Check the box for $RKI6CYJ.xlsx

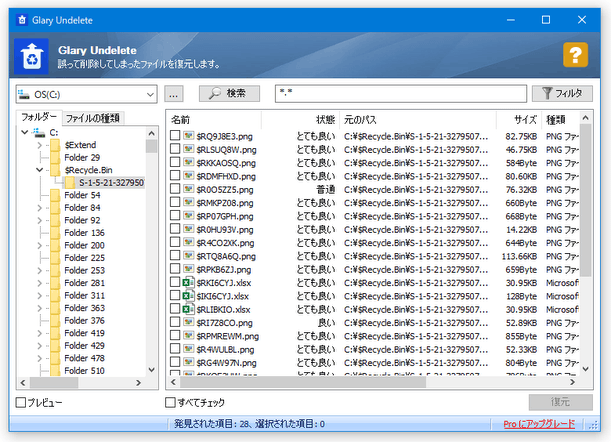pyautogui.click(x=175, y=282)
